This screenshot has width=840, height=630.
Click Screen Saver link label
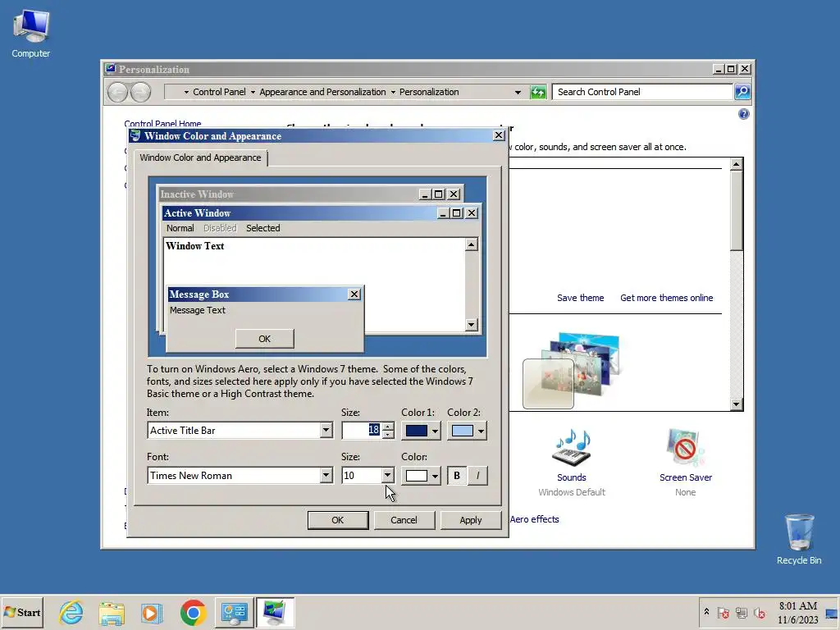coord(686,477)
